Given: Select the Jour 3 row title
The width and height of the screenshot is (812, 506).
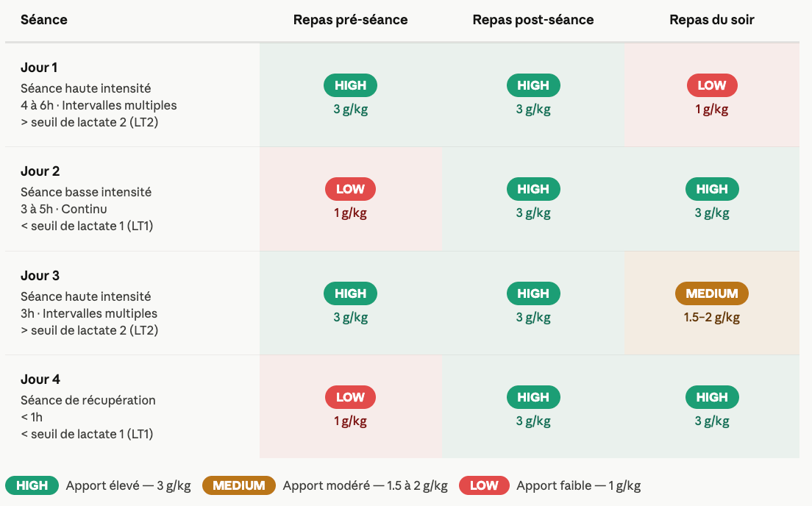Looking at the screenshot, I should [x=40, y=276].
